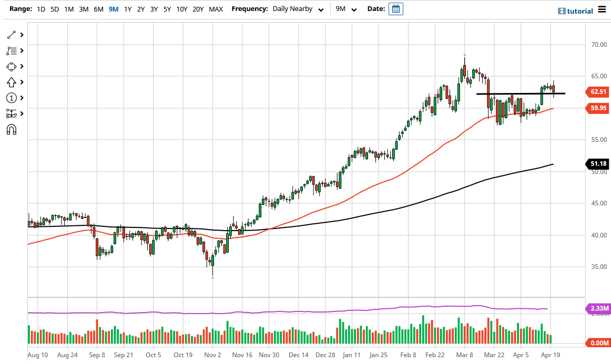Screen dimensions: 611x364
Task: Switch to the MAX range
Action: coord(216,9)
